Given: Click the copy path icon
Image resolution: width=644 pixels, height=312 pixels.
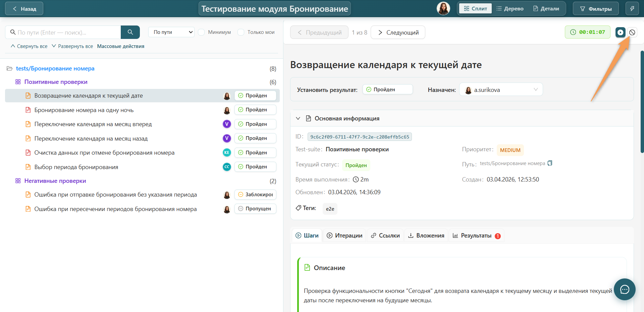Looking at the screenshot, I should [550, 163].
